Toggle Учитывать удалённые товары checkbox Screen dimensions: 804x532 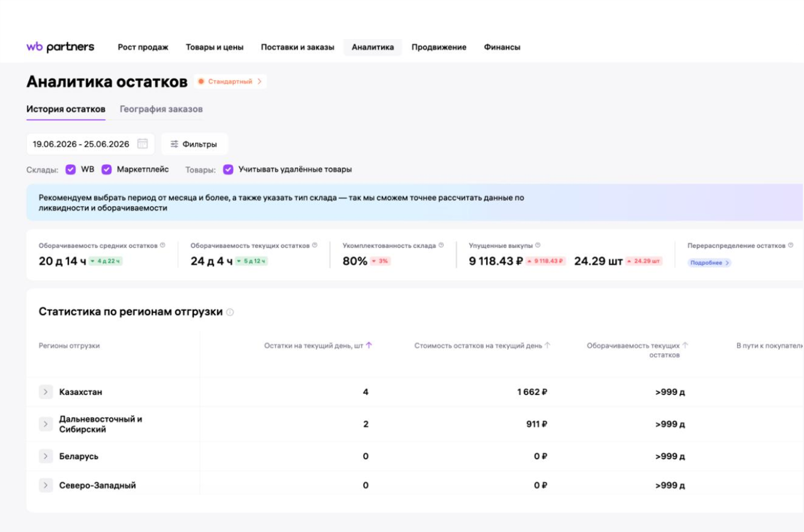[x=228, y=170]
